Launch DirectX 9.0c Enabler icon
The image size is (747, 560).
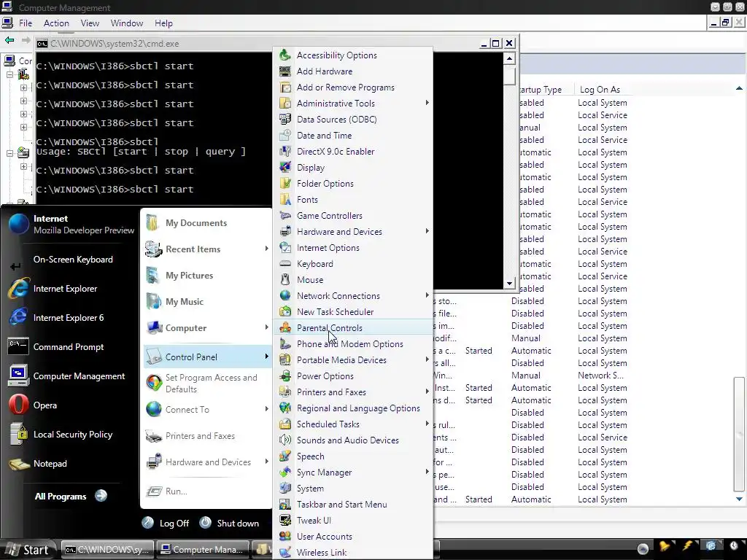(x=285, y=152)
